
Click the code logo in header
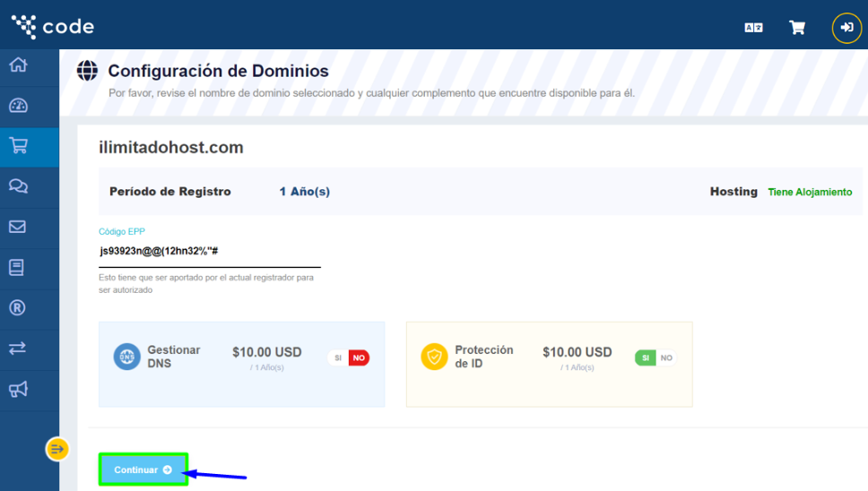tap(52, 27)
